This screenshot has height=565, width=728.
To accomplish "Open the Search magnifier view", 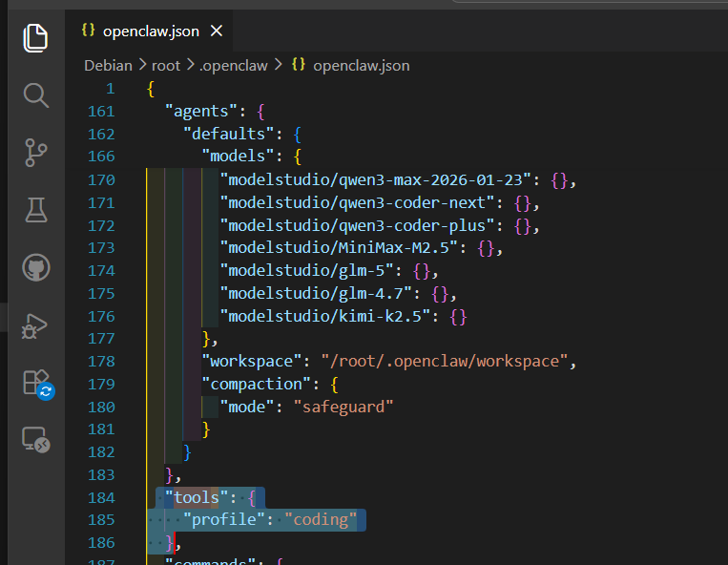I will (x=35, y=95).
